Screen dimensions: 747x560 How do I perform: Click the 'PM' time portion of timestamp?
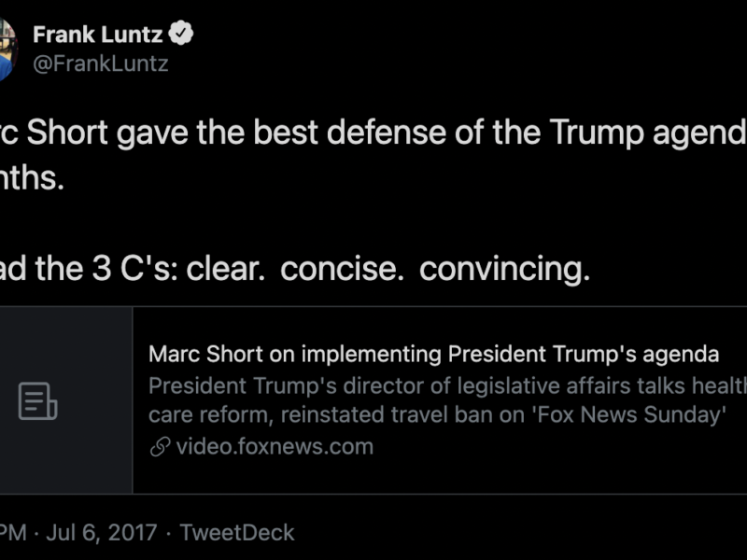click(x=12, y=533)
